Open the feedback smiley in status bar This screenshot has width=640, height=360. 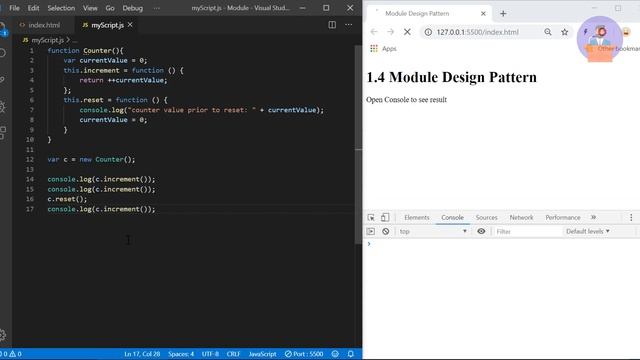coord(335,354)
